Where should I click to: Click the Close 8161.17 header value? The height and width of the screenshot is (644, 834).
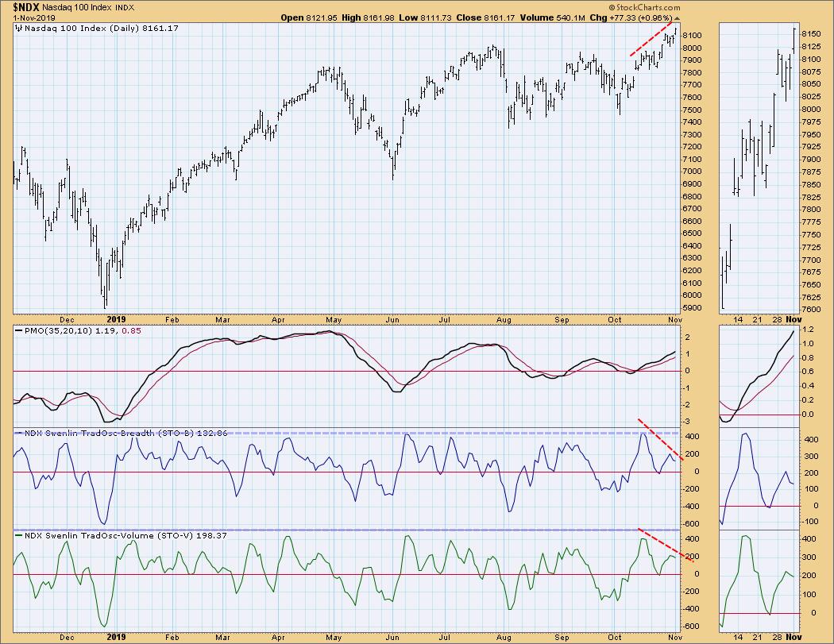tap(485, 17)
